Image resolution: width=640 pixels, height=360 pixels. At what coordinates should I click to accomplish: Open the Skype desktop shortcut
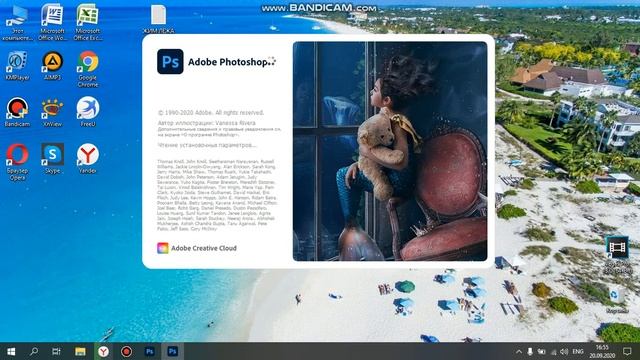click(52, 158)
